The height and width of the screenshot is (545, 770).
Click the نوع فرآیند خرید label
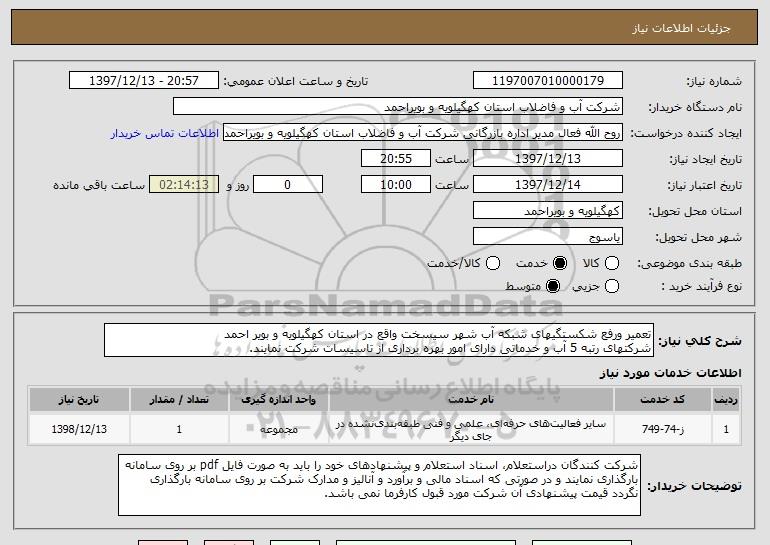pyautogui.click(x=701, y=286)
